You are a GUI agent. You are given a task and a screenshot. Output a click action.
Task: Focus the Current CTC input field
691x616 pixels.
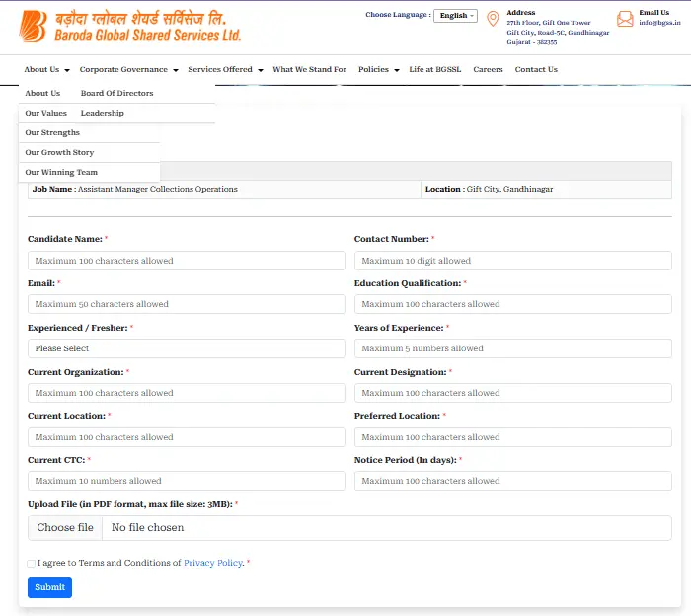coord(186,481)
